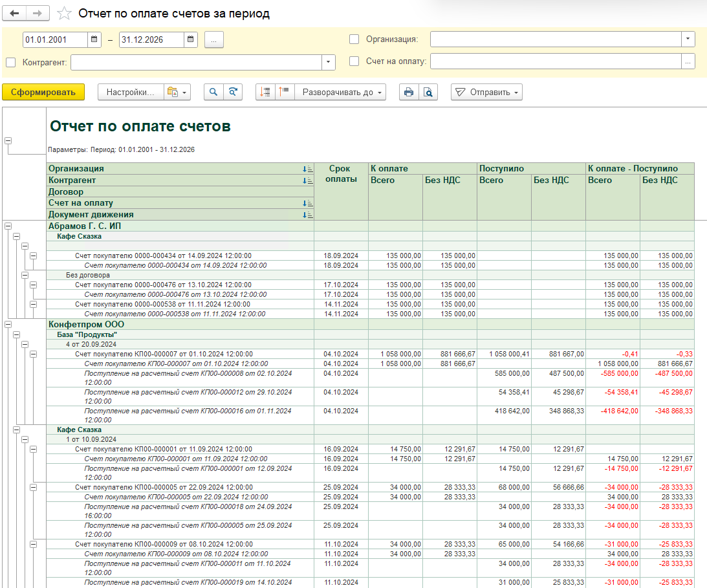Image resolution: width=707 pixels, height=588 pixels.
Task: Open the Организация dropdown list
Action: (x=688, y=39)
